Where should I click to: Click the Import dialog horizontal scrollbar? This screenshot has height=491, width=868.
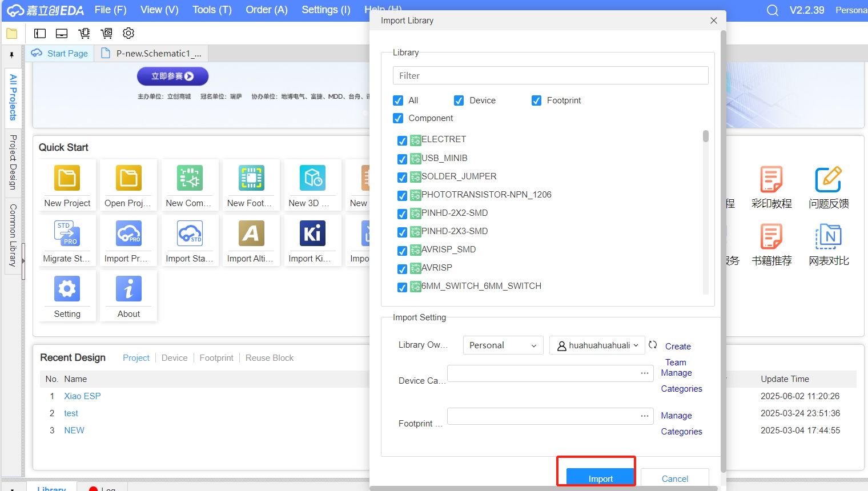544,488
